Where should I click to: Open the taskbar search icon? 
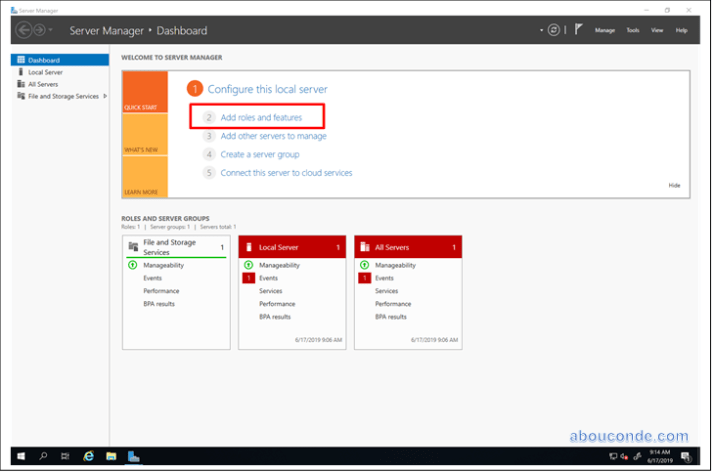tap(43, 456)
